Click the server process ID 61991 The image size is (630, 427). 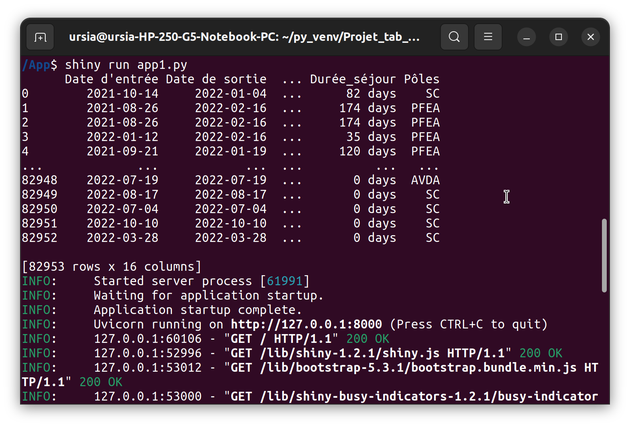(284, 281)
